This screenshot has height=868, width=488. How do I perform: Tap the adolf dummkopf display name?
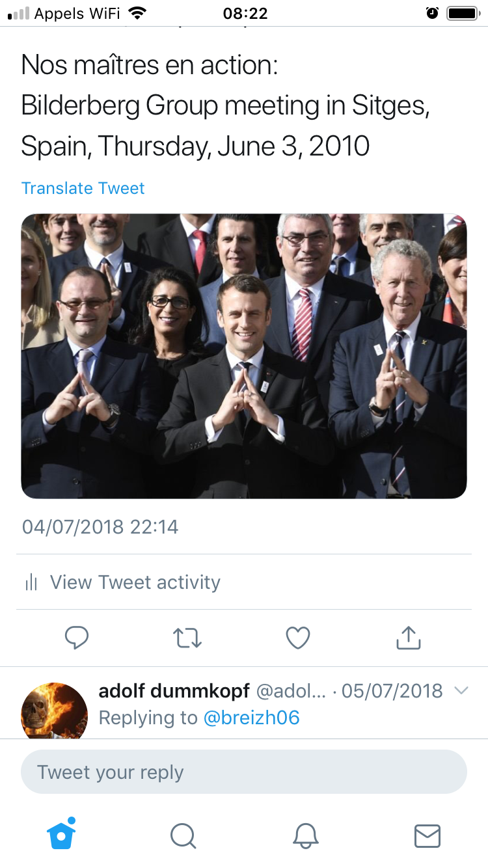pos(174,690)
